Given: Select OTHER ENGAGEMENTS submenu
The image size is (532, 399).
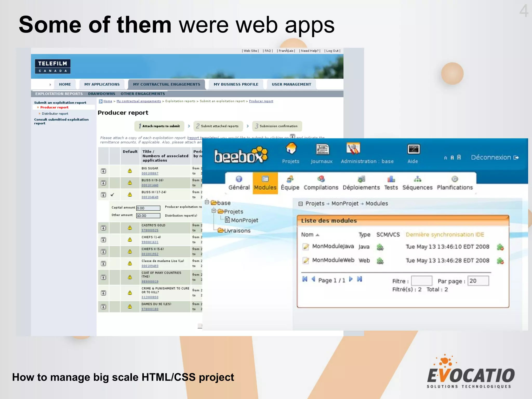Looking at the screenshot, I should pyautogui.click(x=143, y=94).
